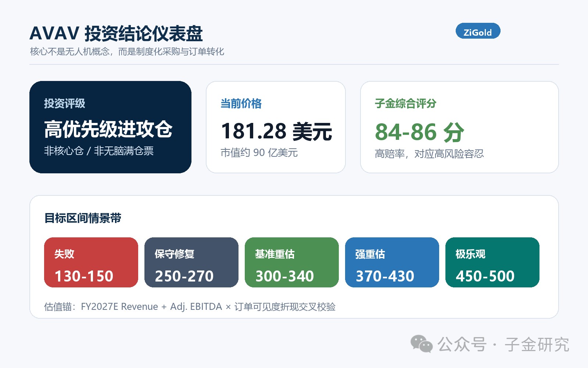Select the 保守修复 250-270 scenario tile
Image resolution: width=588 pixels, height=368 pixels.
pyautogui.click(x=191, y=262)
